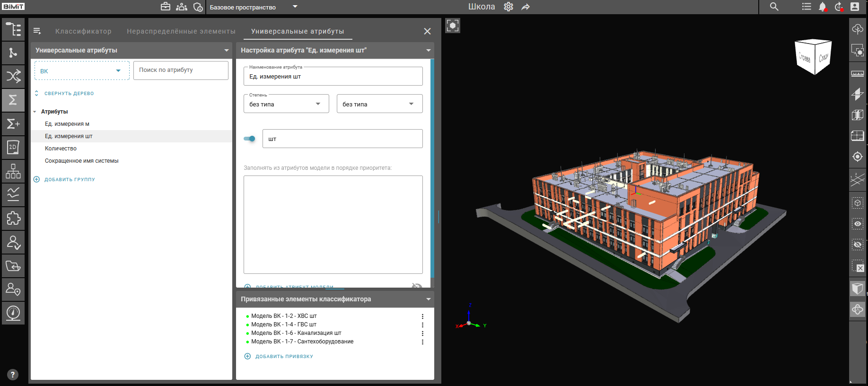Toggle show-selected eye in right toolbar
Image resolution: width=868 pixels, height=386 pixels.
pos(858,224)
